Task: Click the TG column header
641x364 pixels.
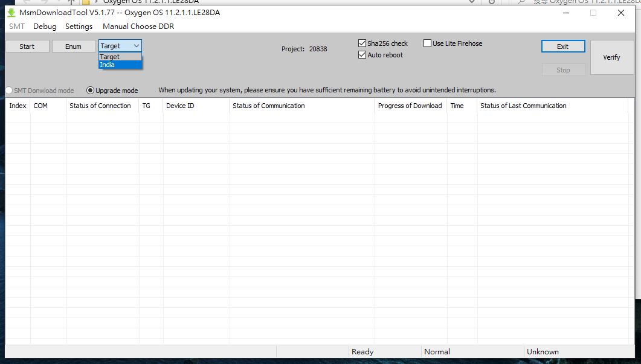Action: (151, 106)
